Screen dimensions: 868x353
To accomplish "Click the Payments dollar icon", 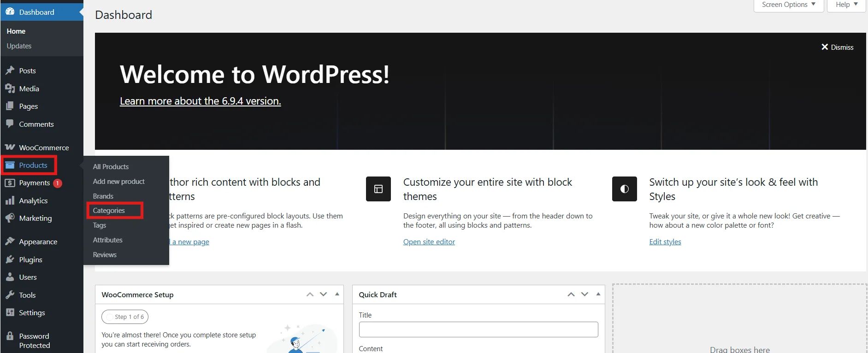I will click(10, 183).
